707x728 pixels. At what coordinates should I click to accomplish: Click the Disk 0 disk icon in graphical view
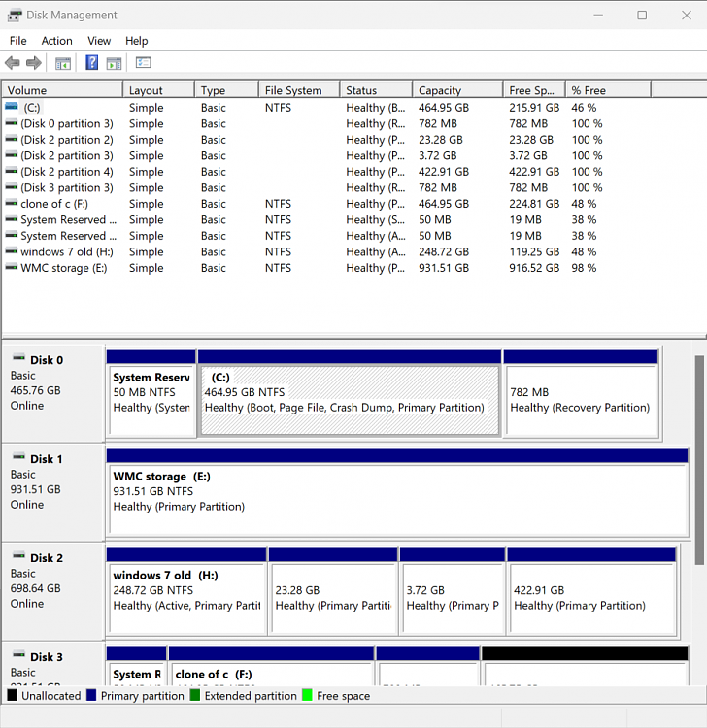18,357
